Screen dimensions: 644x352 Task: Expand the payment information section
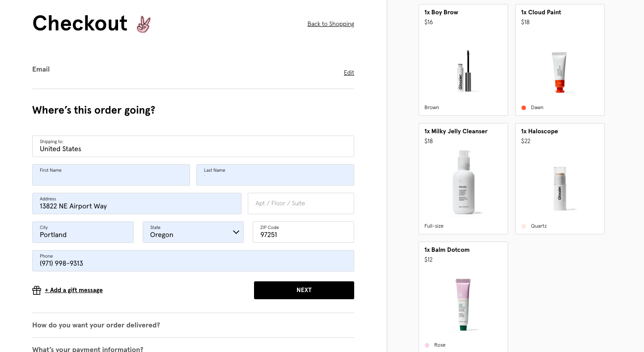[x=88, y=349]
